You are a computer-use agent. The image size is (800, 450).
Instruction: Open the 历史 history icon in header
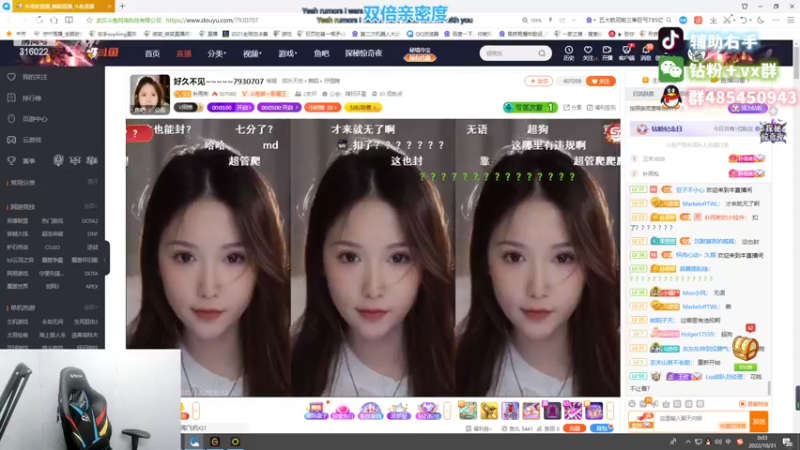point(568,53)
